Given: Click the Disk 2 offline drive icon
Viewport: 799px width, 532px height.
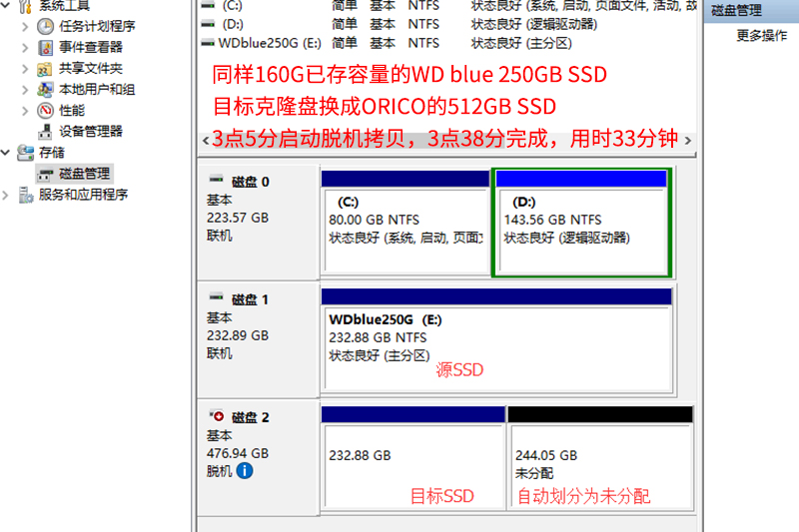Looking at the screenshot, I should click(217, 415).
